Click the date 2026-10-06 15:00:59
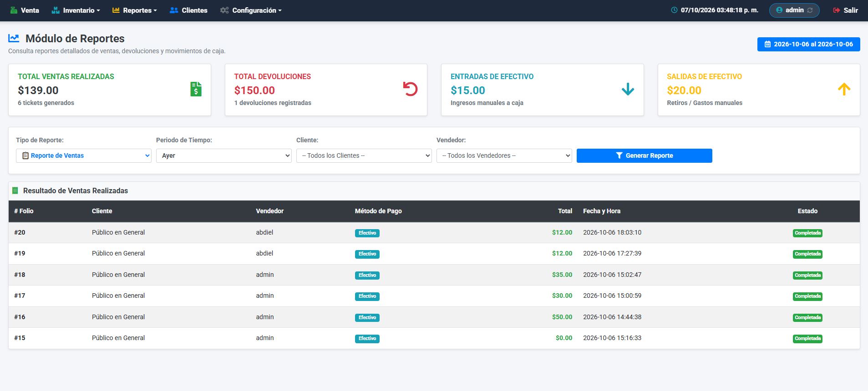 (x=612, y=296)
